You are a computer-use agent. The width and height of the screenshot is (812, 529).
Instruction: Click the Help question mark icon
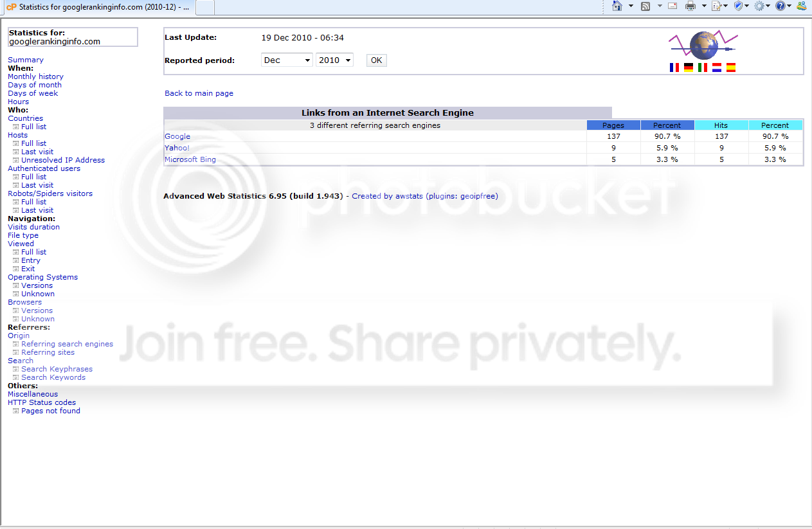(x=780, y=6)
